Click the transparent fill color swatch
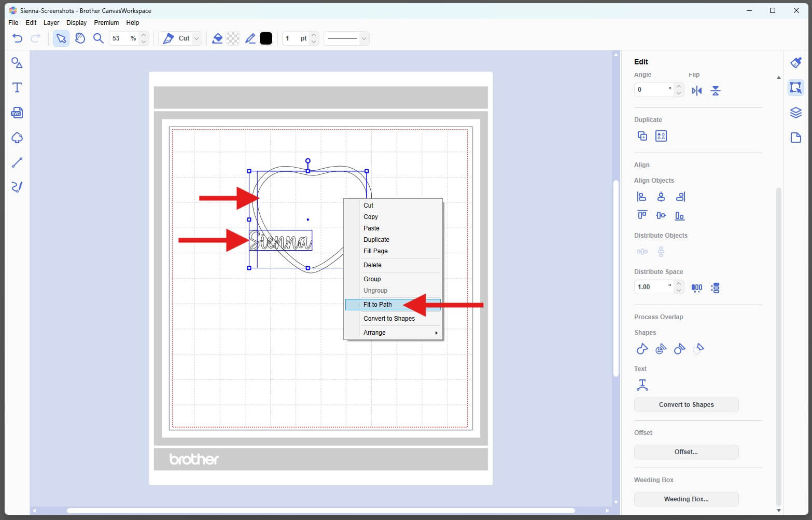This screenshot has height=520, width=812. tap(233, 38)
